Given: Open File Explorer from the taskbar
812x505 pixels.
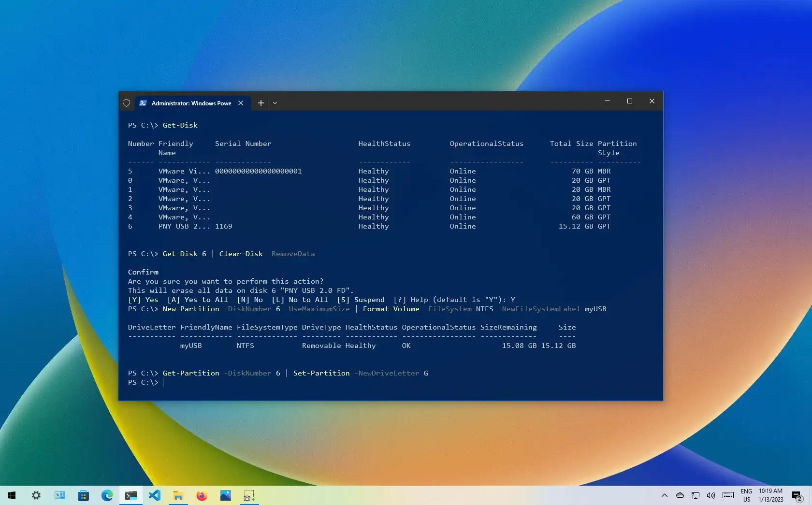Looking at the screenshot, I should [178, 496].
